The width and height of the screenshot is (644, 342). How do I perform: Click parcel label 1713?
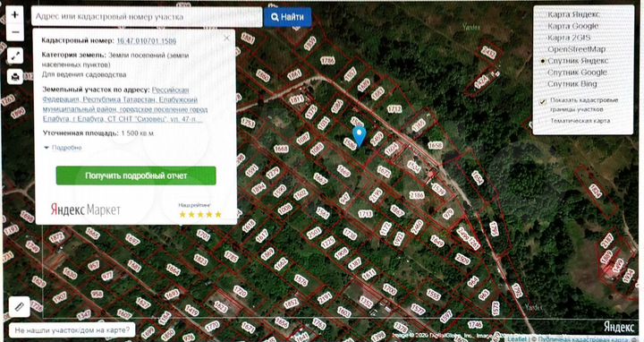coord(365,214)
